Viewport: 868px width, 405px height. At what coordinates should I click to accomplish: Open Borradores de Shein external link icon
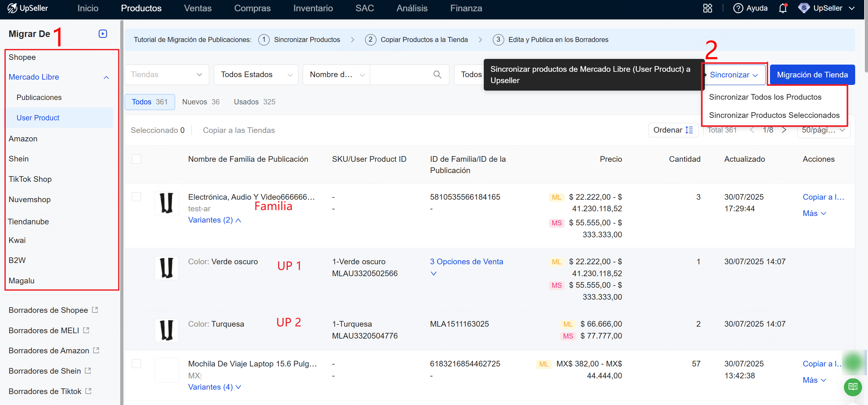pos(88,371)
